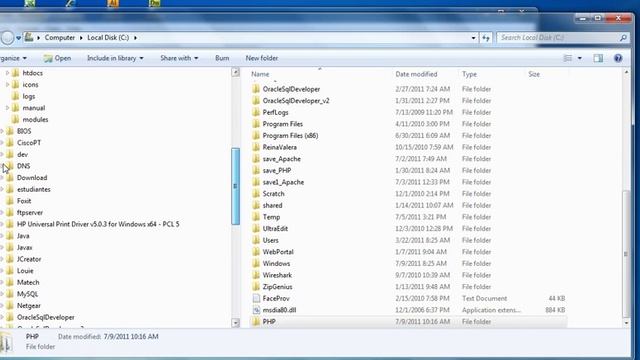Click the msdia80.dll file icon

click(256, 310)
